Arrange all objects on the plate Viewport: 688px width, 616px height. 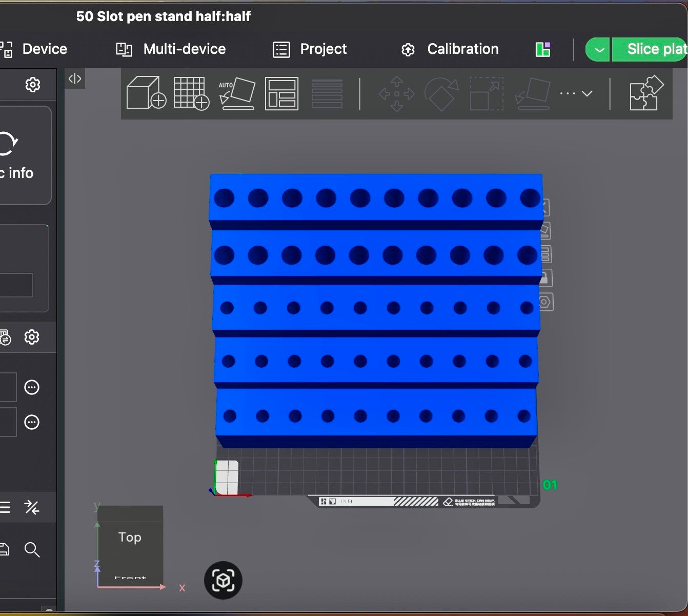click(x=281, y=93)
